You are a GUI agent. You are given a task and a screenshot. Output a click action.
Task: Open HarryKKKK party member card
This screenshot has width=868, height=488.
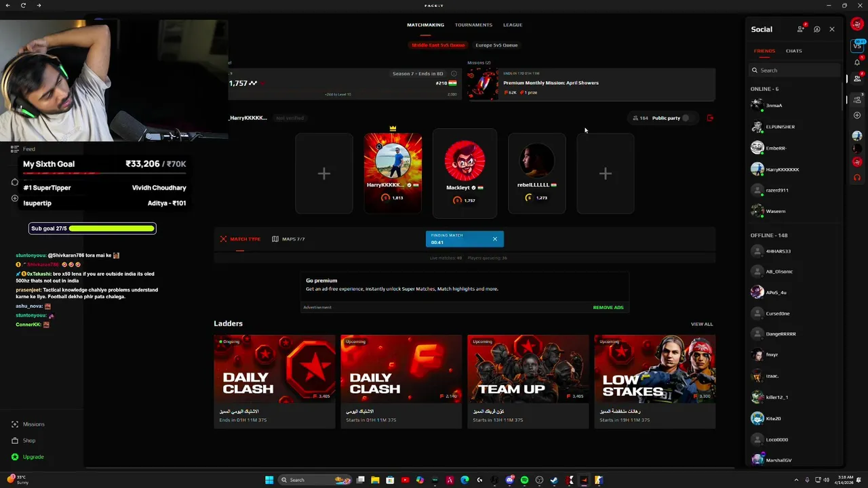point(393,174)
